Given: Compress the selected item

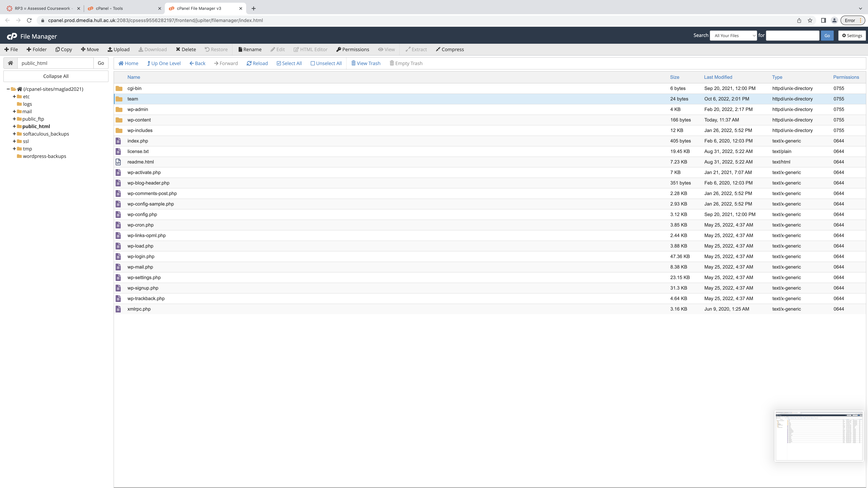Looking at the screenshot, I should coord(450,49).
